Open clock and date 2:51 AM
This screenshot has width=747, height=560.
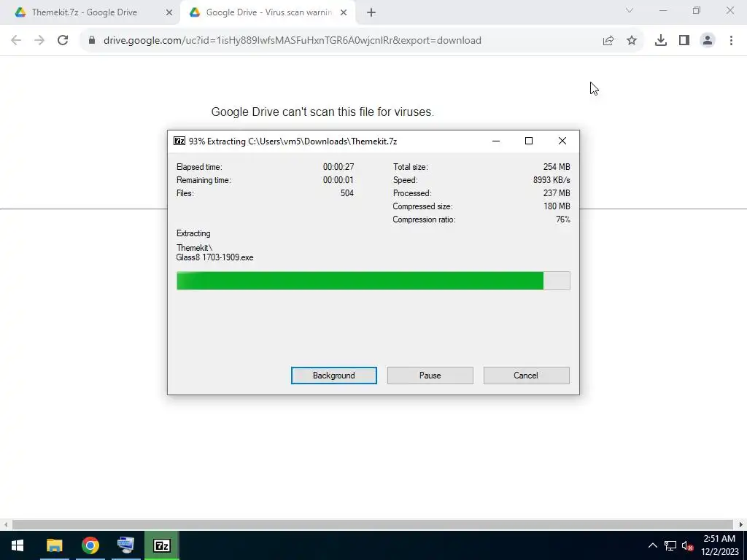click(719, 545)
